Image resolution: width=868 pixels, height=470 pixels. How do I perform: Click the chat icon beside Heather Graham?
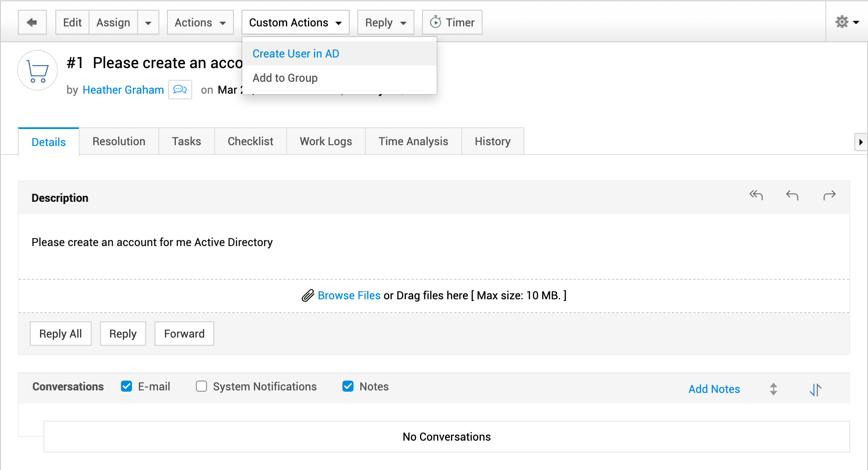coord(180,89)
